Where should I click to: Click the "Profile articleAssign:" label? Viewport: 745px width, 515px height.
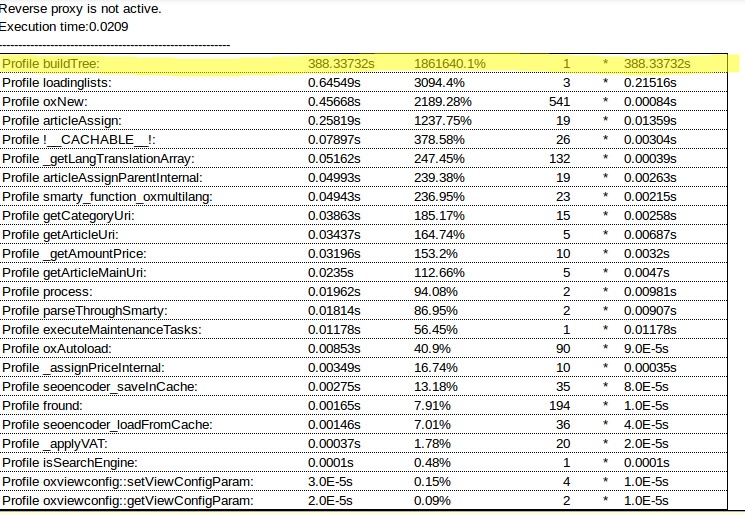(x=61, y=121)
